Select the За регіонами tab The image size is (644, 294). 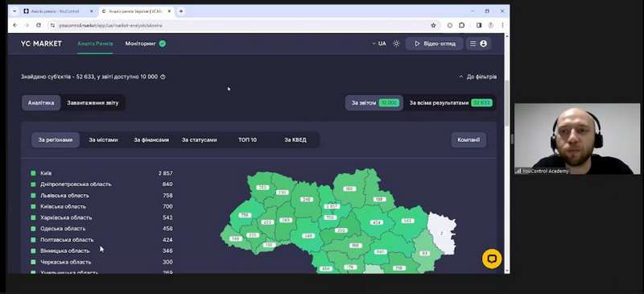coord(56,140)
